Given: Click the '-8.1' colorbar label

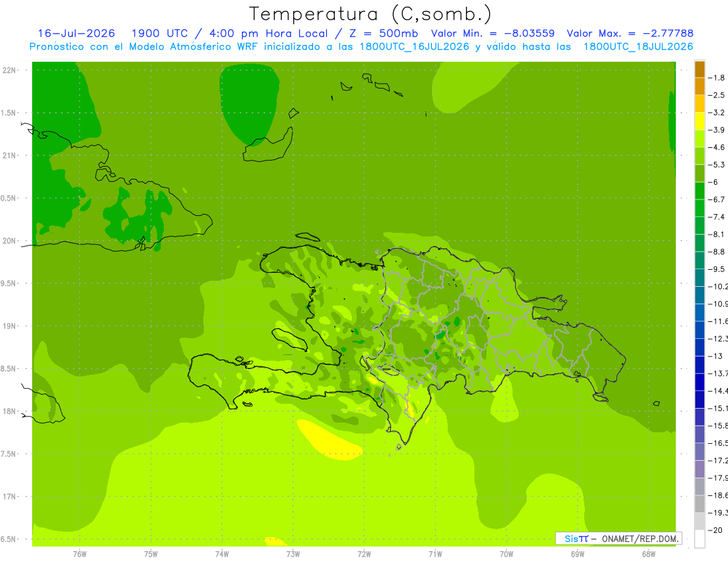Looking at the screenshot, I should pyautogui.click(x=716, y=234).
